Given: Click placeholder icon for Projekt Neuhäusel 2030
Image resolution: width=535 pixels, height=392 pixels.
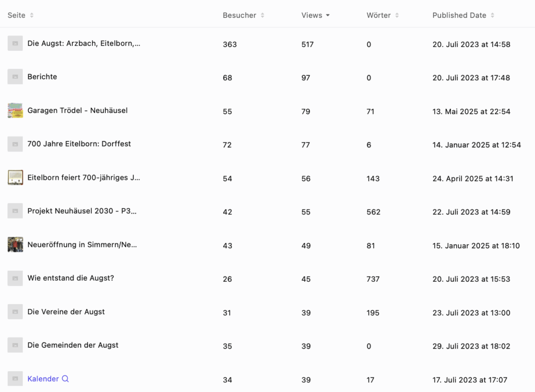Looking at the screenshot, I should pyautogui.click(x=15, y=211).
